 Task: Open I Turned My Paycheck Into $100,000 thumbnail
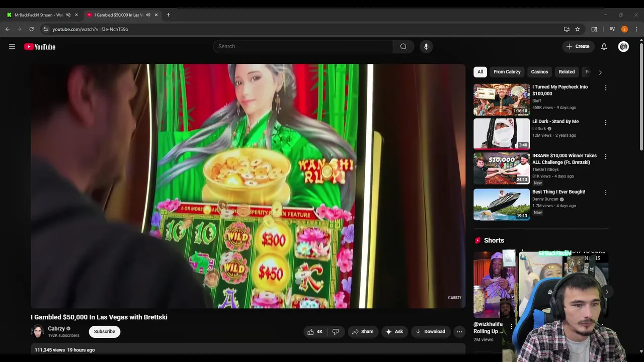tap(502, 100)
